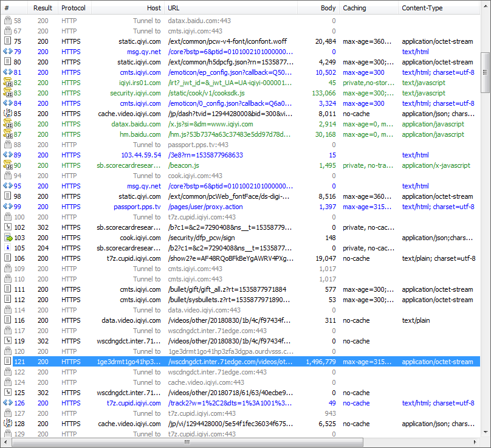This screenshot has height=448, width=491.
Task: Select the 133,066 body size cell
Action: tap(324, 93)
